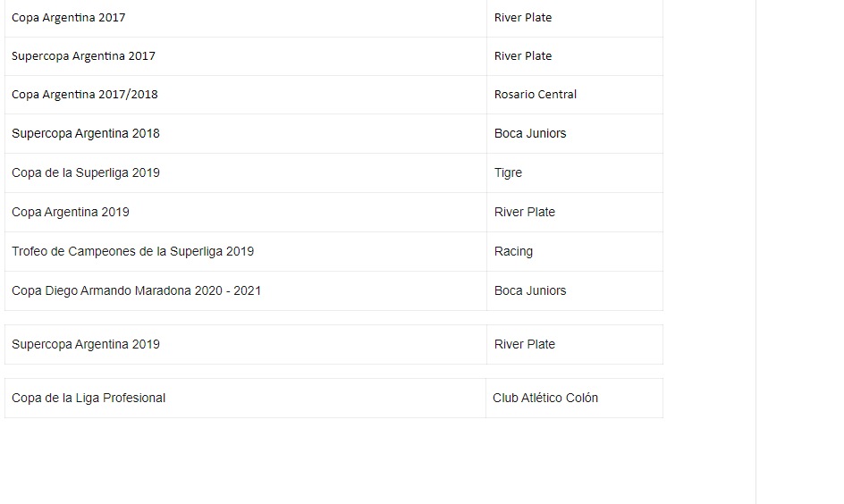Click River Plate in Supercopa 2017 row
The width and height of the screenshot is (844, 504).
point(575,56)
